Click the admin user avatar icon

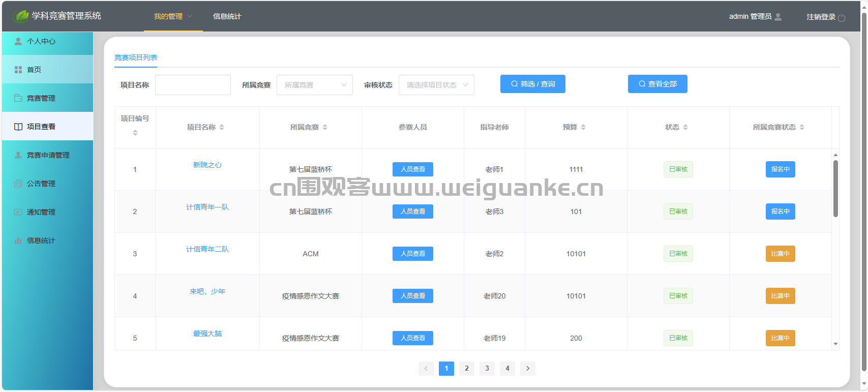778,17
